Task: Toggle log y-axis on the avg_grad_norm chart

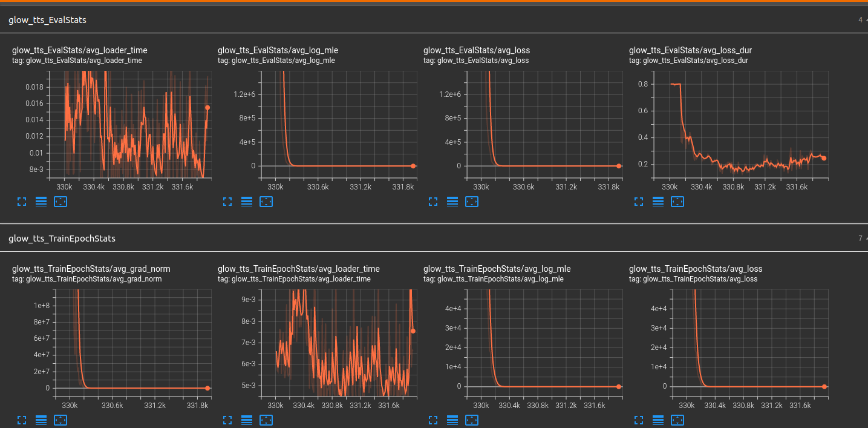Action: point(41,420)
